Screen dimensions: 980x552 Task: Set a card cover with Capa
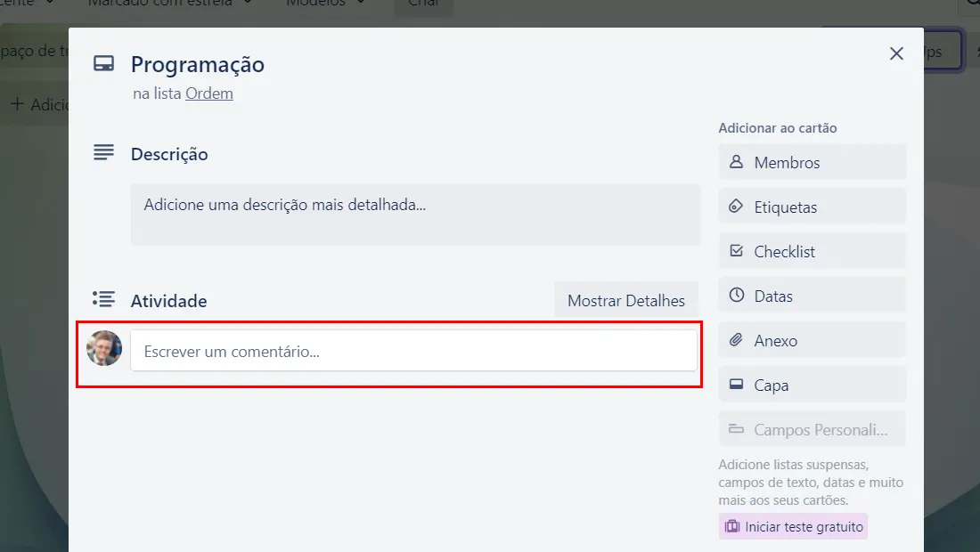tap(812, 385)
